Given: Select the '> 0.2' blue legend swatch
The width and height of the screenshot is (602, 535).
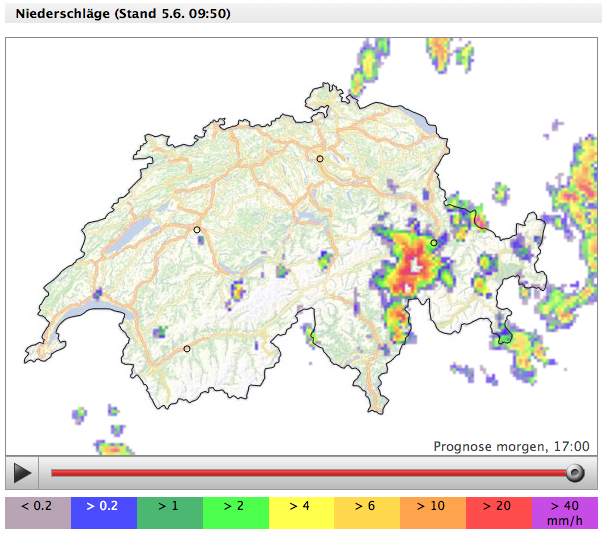Looking at the screenshot, I should 103,513.
